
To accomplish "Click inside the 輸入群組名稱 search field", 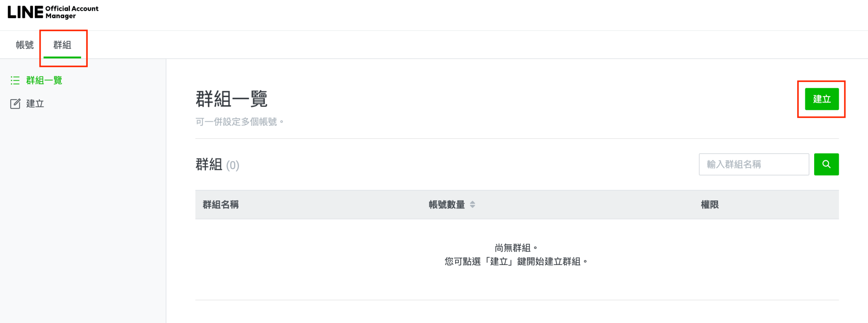I will pyautogui.click(x=754, y=164).
